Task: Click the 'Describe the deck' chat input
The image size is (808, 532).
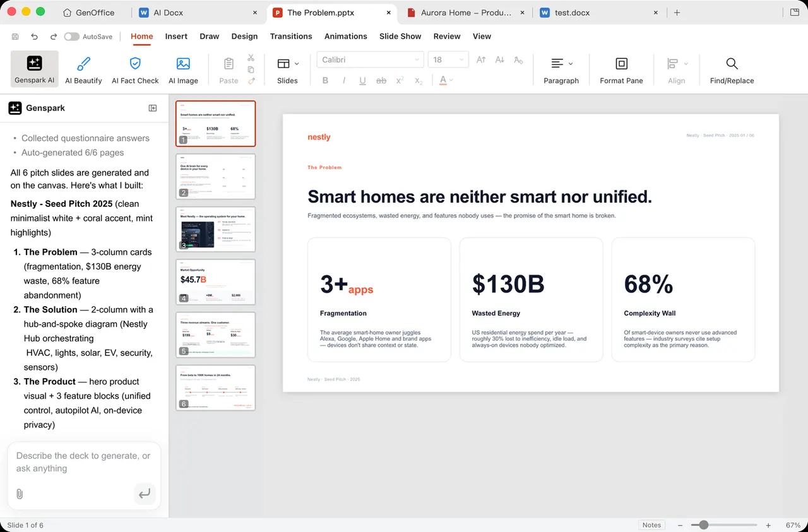Action: 84,462
